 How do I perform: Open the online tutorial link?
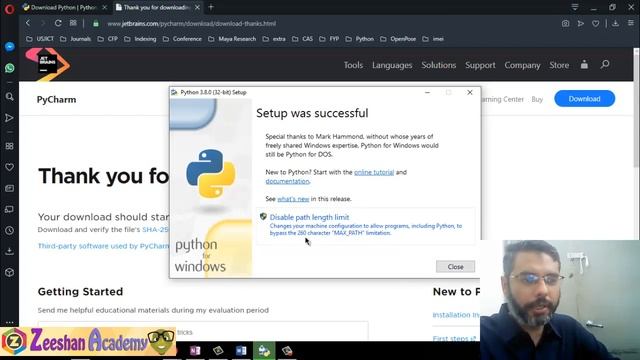pyautogui.click(x=374, y=172)
